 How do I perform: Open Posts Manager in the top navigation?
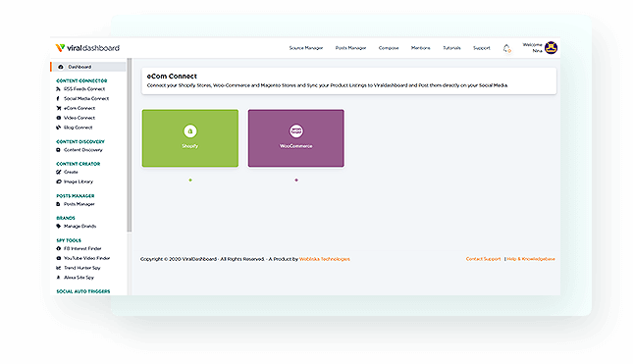click(350, 48)
